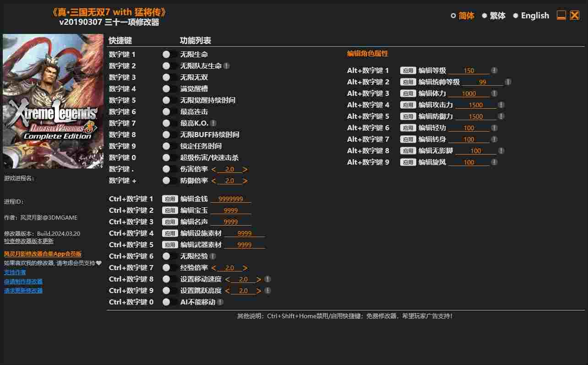Apply 编辑金钱 value
588x365 pixels.
[x=170, y=199]
